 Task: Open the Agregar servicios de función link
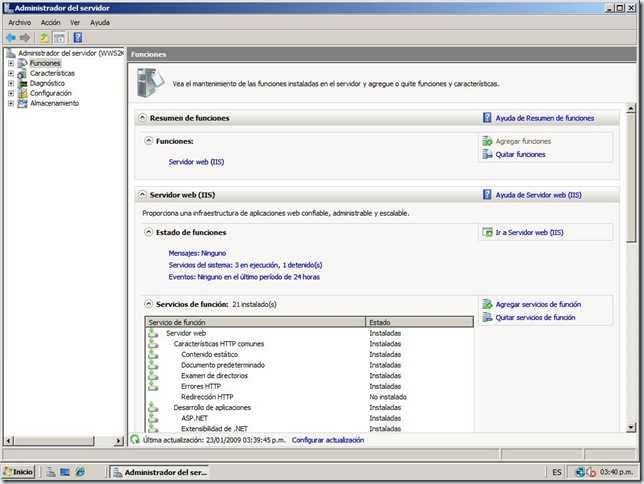point(538,304)
